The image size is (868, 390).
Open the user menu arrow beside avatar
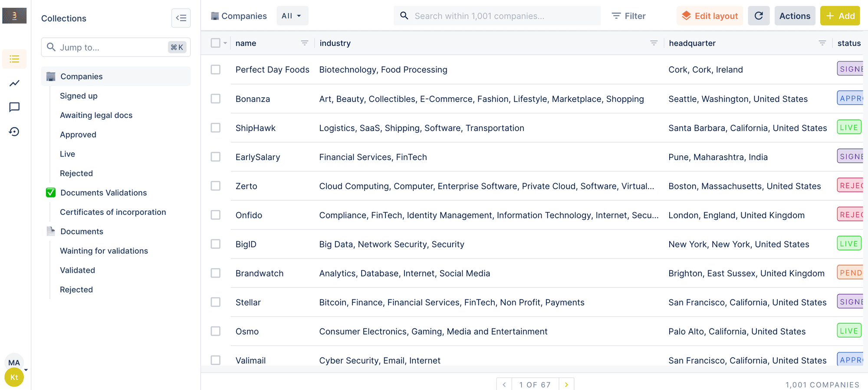click(x=26, y=370)
